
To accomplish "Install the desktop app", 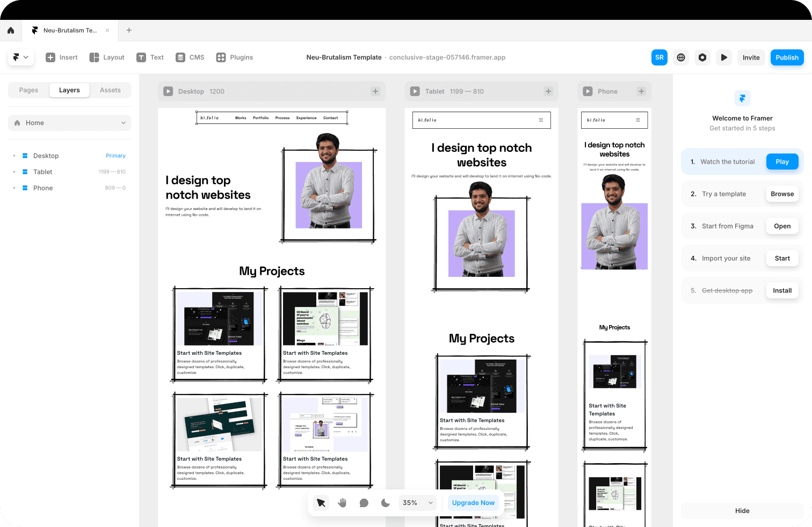I will (782, 290).
